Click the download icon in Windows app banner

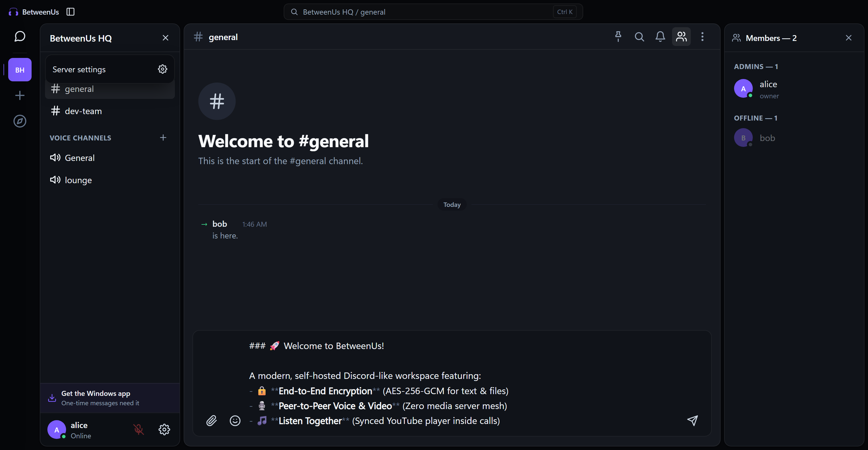[x=52, y=398]
